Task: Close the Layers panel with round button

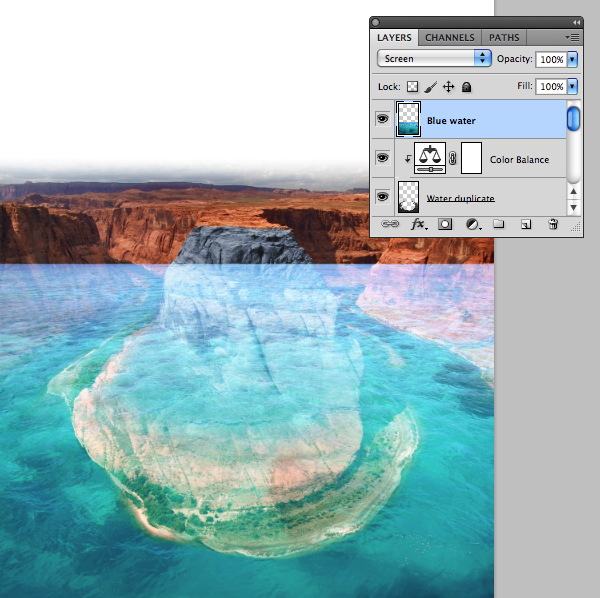Action: [x=376, y=23]
